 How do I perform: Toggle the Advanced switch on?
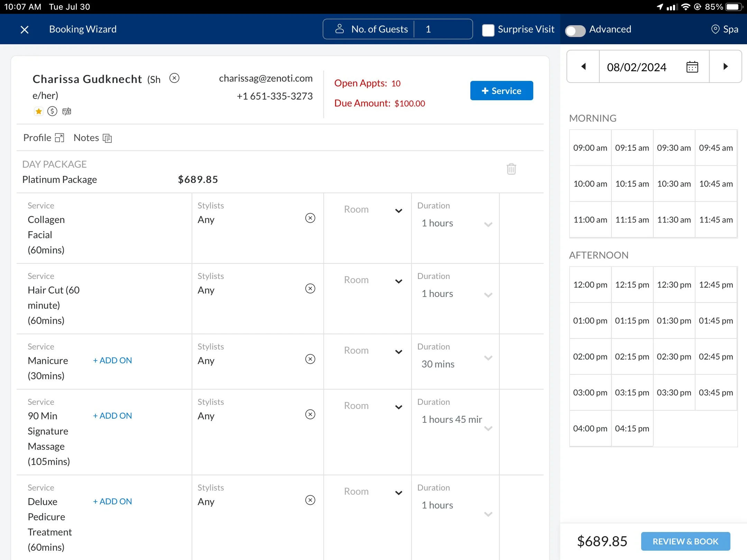coord(575,30)
